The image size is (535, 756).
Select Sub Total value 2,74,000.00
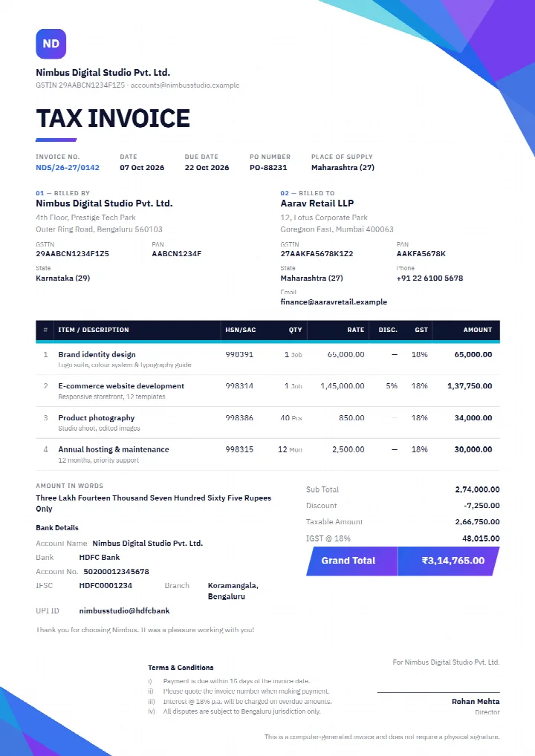click(x=477, y=489)
